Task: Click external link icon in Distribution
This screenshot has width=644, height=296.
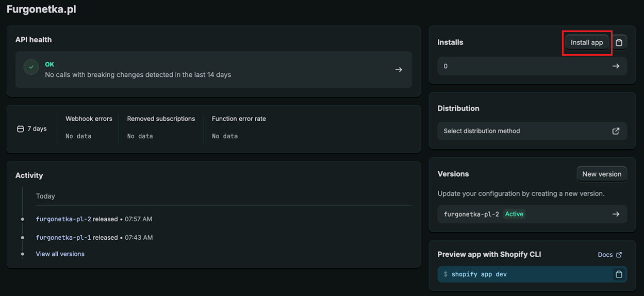Action: tap(616, 131)
